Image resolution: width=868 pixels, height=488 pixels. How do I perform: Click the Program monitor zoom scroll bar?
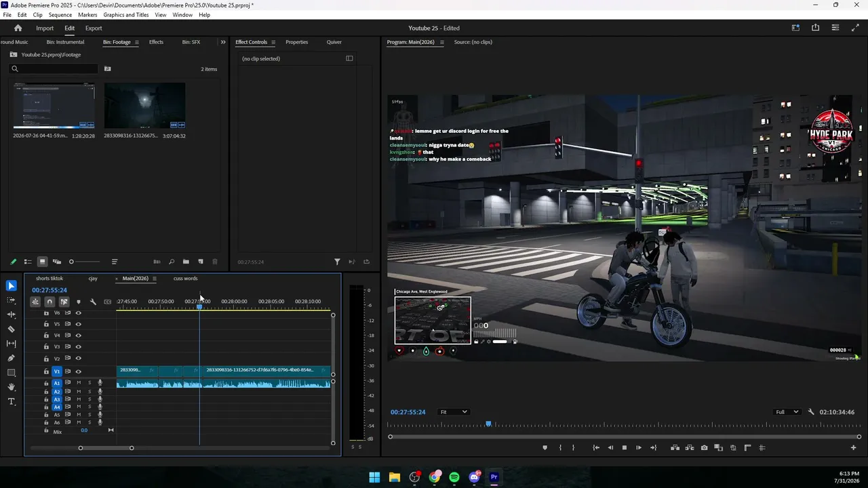tap(625, 436)
